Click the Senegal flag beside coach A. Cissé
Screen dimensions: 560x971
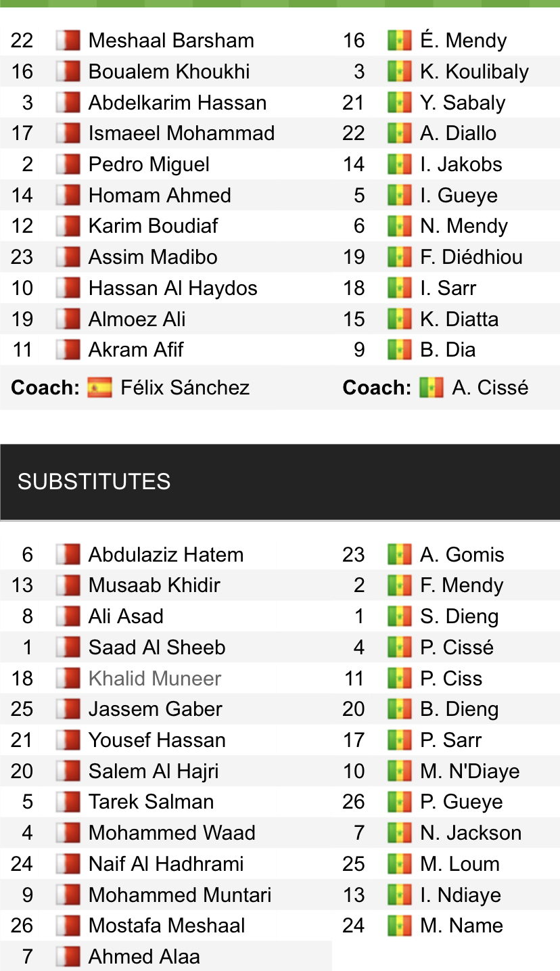[x=431, y=388]
